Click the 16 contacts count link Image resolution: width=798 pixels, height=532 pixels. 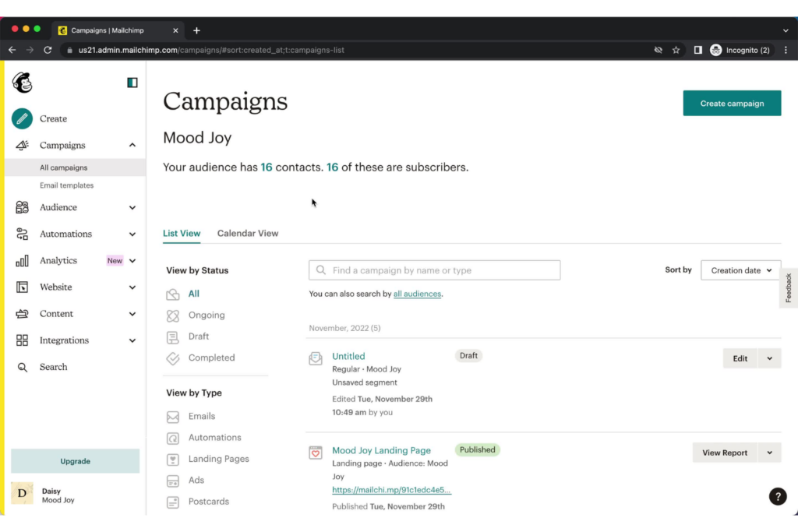[x=267, y=167]
